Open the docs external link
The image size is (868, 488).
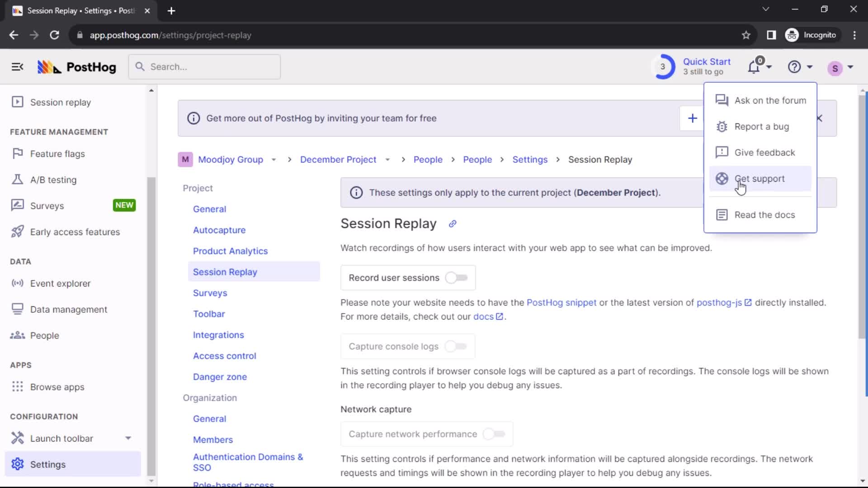[x=488, y=317]
